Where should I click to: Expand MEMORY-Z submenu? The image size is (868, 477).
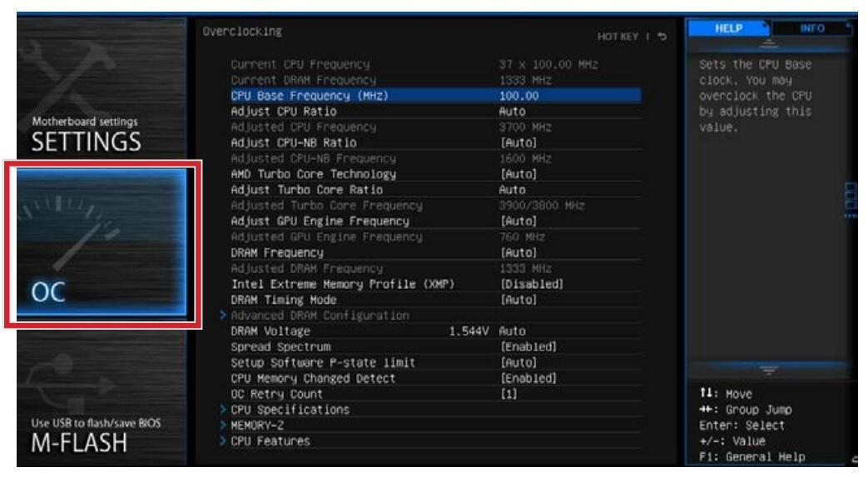pyautogui.click(x=252, y=425)
